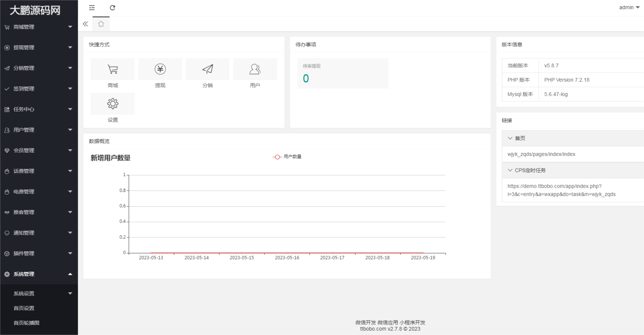644x335 pixels.
Task: Collapse the 首页 link panel
Action: pyautogui.click(x=520, y=138)
